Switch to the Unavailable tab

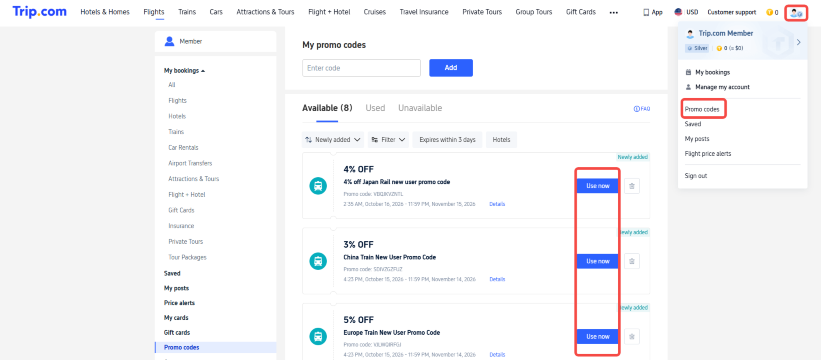pos(420,108)
